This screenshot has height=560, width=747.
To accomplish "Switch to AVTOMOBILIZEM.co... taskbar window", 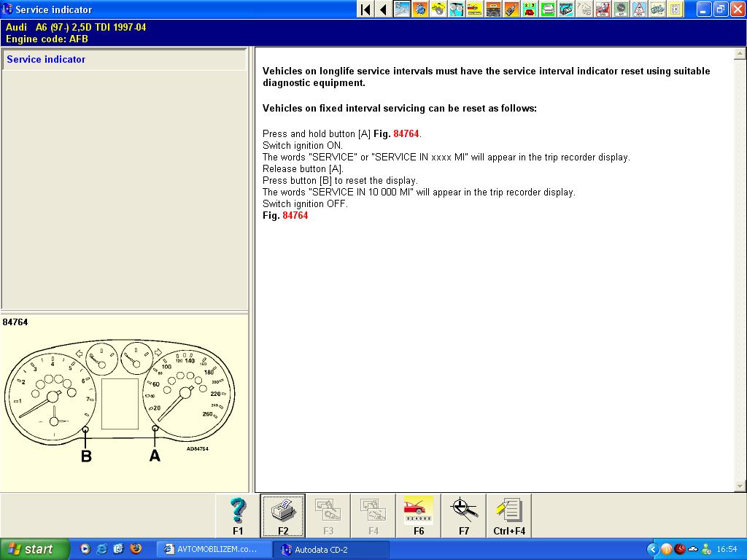I will click(214, 550).
